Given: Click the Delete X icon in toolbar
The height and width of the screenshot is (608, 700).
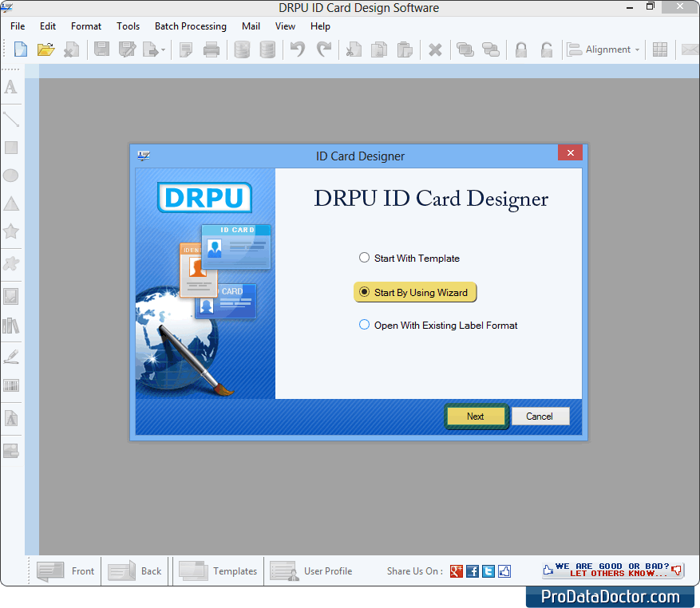Looking at the screenshot, I should coord(435,50).
